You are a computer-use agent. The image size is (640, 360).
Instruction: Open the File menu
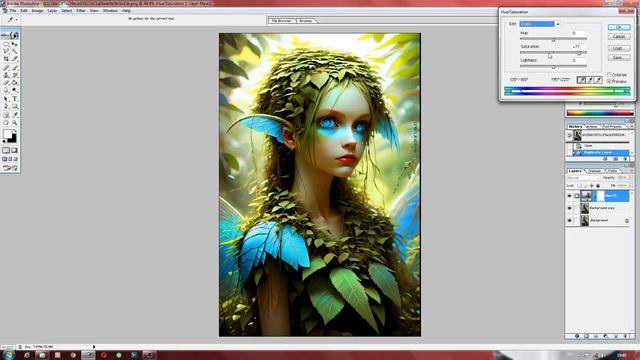tap(13, 11)
